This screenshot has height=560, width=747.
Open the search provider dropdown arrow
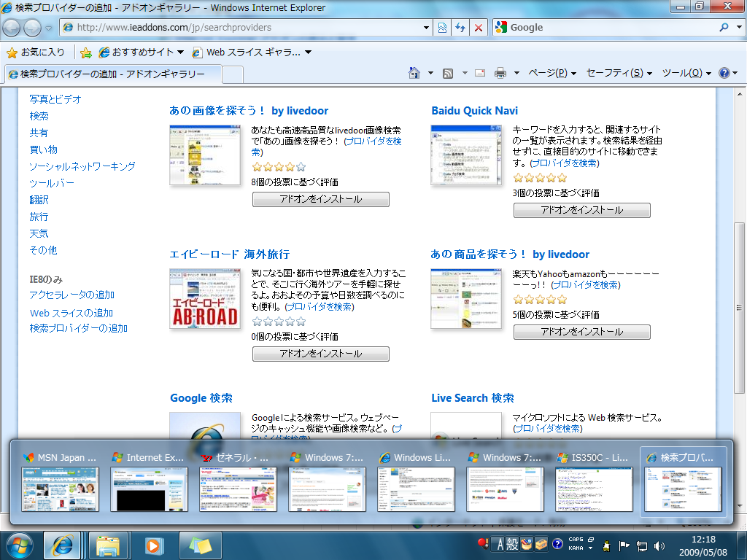coord(740,27)
